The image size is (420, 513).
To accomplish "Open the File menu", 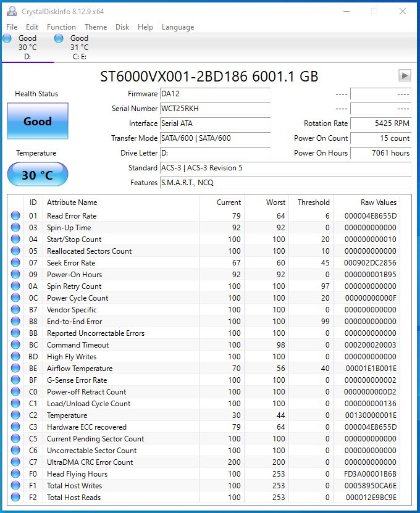I will click(x=12, y=27).
